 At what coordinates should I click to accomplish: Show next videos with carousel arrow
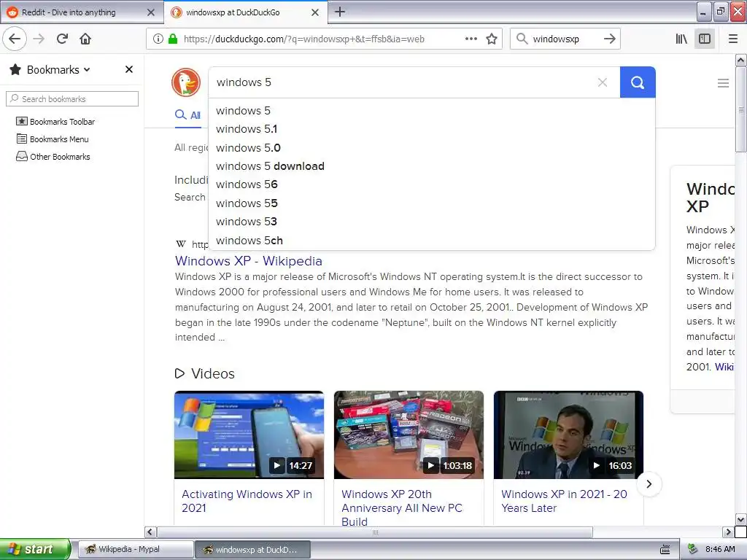tap(649, 484)
